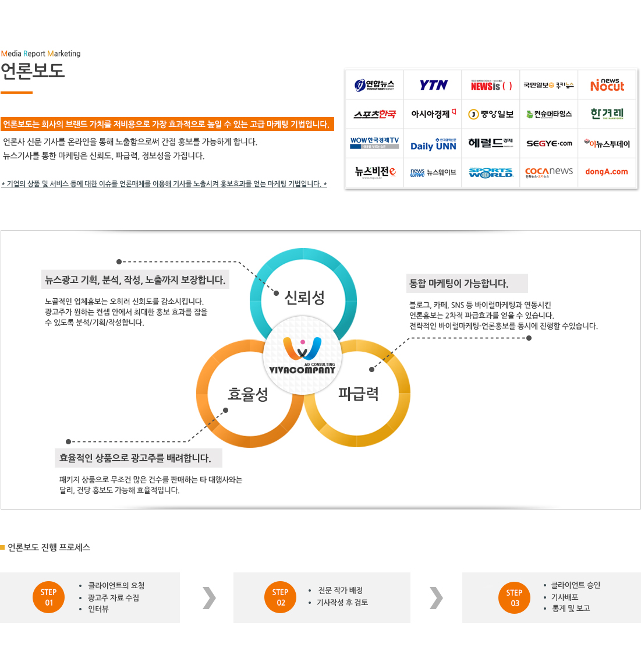This screenshot has height=672, width=641.
Task: Click the Kukmin Ilbo Kuki News logo
Action: [x=548, y=85]
